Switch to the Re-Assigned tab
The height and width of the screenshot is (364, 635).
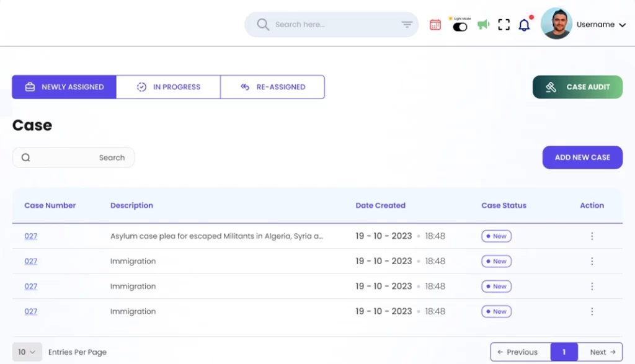pos(272,87)
